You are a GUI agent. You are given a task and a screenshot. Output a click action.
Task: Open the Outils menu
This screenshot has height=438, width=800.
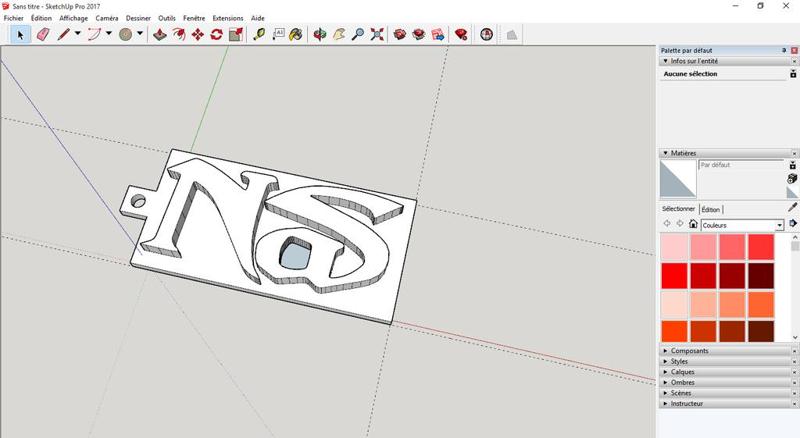(167, 18)
